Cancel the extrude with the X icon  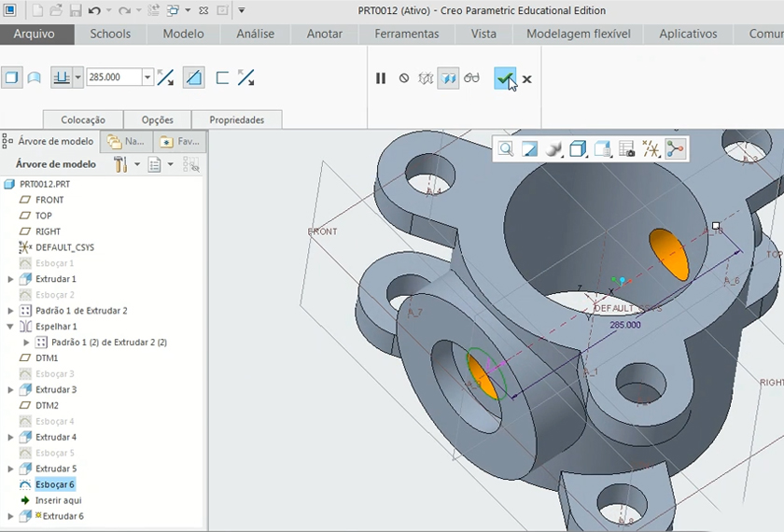(527, 79)
